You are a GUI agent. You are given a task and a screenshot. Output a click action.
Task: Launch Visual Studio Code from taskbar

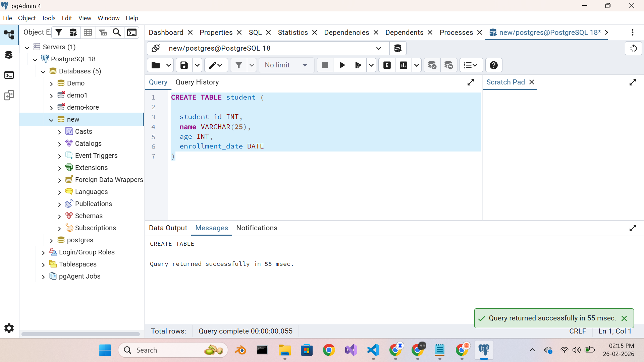[x=373, y=350]
